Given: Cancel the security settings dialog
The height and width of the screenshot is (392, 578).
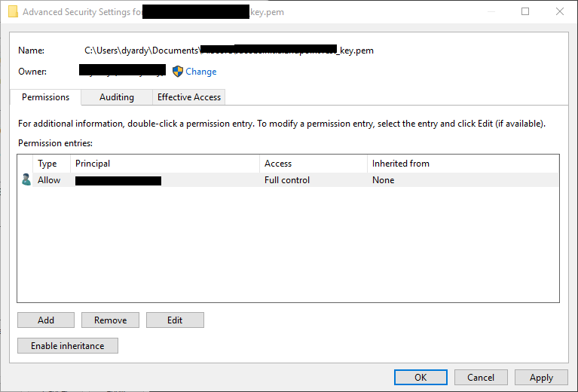Looking at the screenshot, I should point(481,378).
